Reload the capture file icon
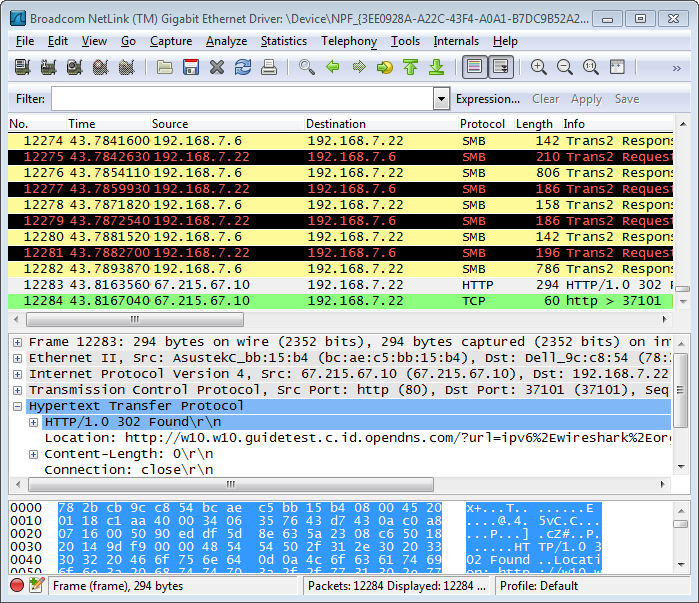Image resolution: width=699 pixels, height=603 pixels. point(243,67)
